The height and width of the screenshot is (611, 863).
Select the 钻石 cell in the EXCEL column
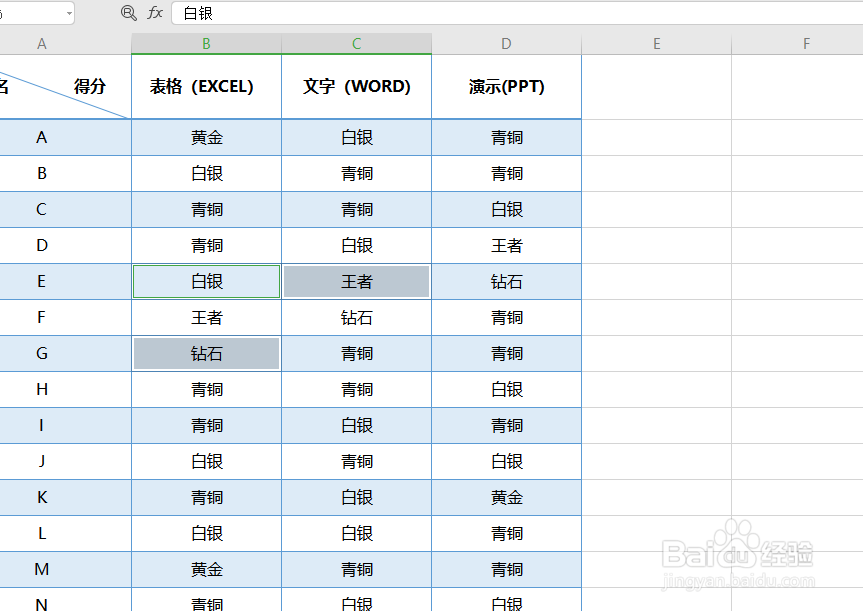click(205, 353)
